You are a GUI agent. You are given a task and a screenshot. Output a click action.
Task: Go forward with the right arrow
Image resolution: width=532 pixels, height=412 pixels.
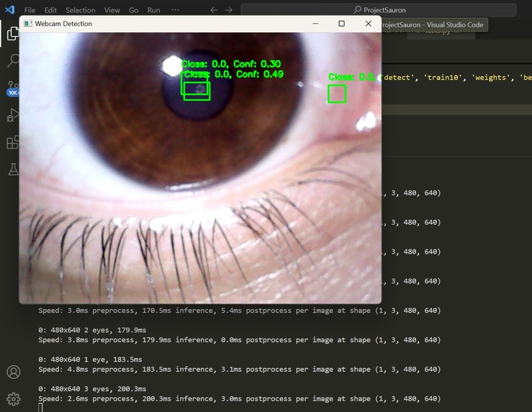click(x=229, y=10)
